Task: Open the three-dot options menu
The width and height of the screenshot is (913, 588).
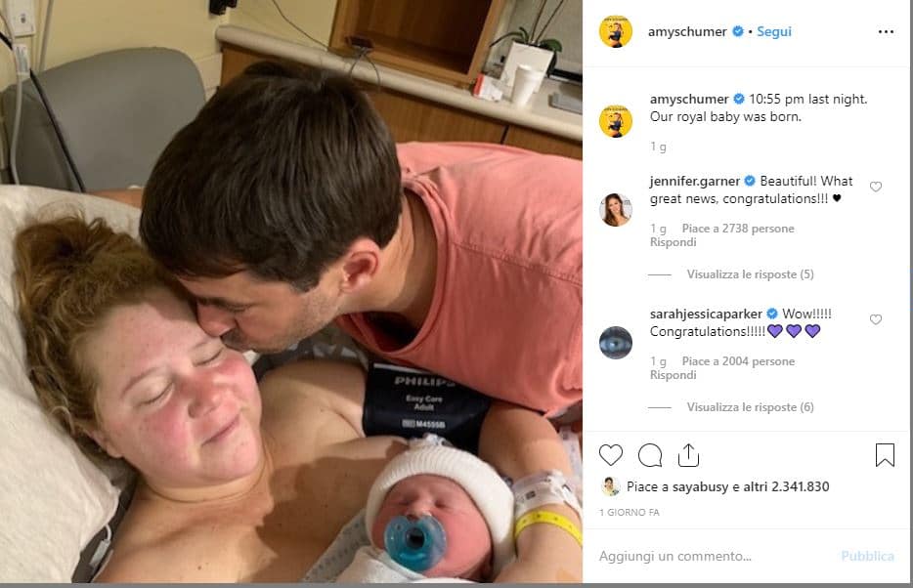Action: (886, 31)
